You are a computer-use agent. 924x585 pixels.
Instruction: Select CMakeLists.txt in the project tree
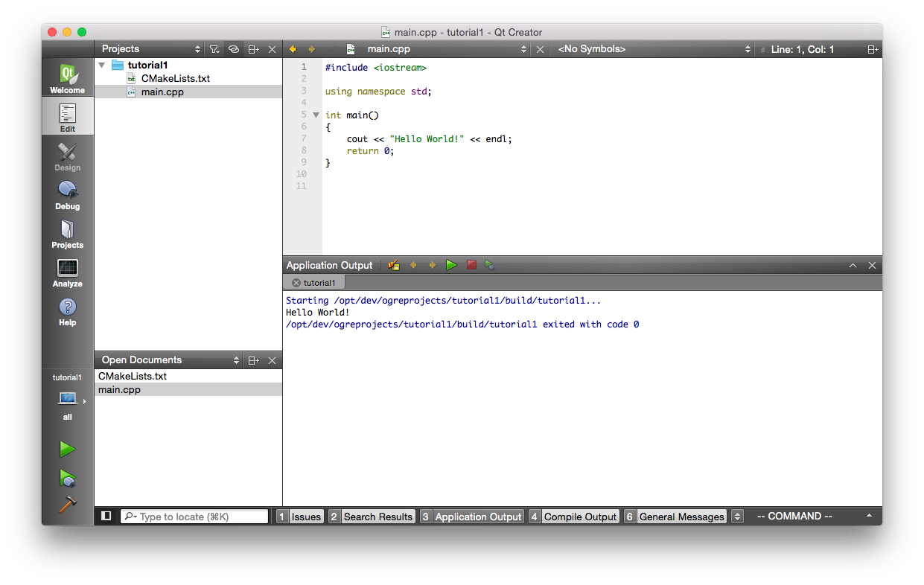(x=176, y=78)
